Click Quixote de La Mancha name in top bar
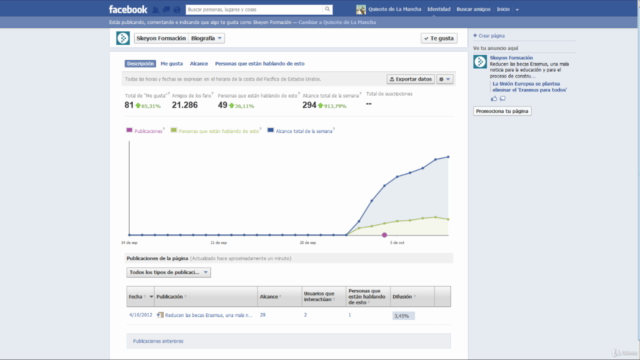Image resolution: width=640 pixels, height=360 pixels. pos(394,9)
